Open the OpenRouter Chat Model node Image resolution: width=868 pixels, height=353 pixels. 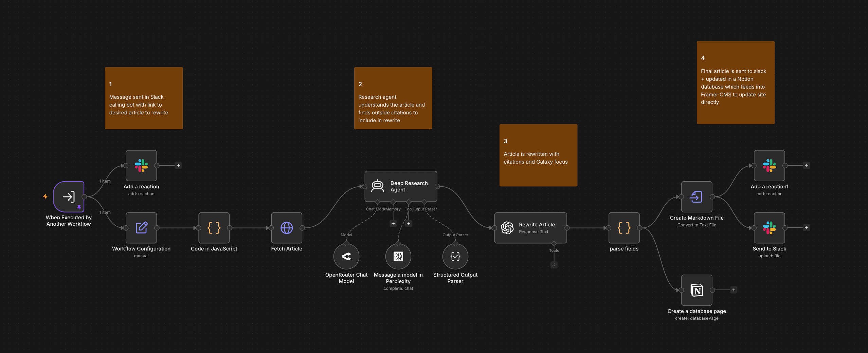point(346,256)
